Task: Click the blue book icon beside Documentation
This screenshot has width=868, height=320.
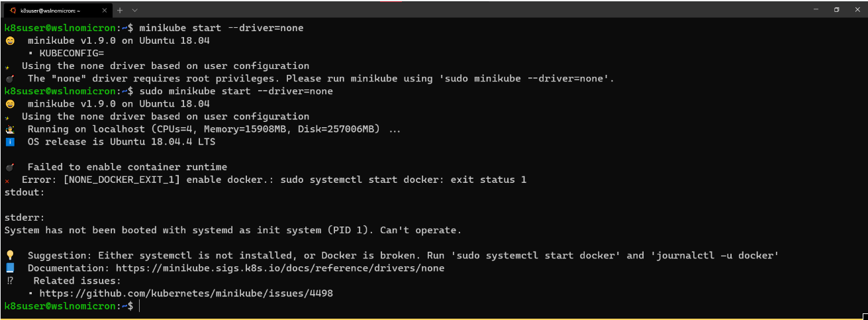Action: coord(10,268)
